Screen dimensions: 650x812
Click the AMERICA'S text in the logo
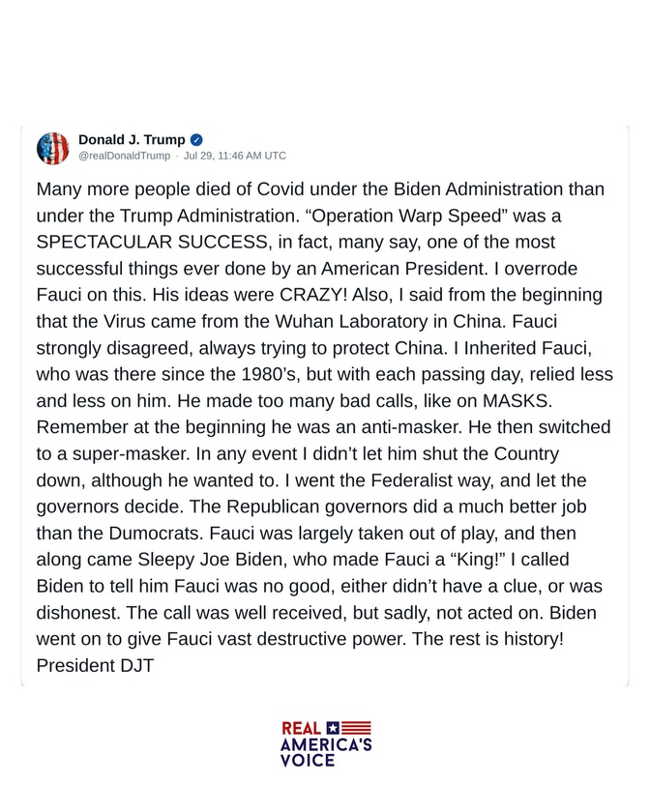(x=326, y=744)
